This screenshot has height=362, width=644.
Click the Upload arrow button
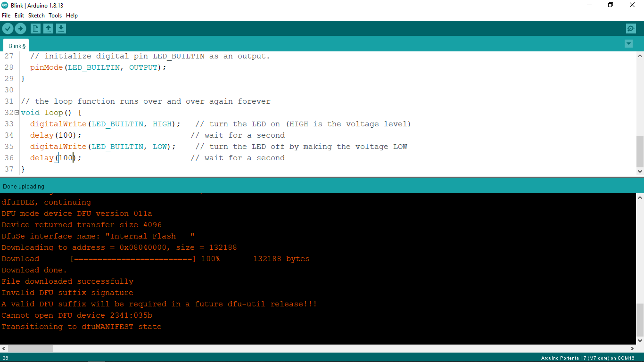click(x=20, y=29)
